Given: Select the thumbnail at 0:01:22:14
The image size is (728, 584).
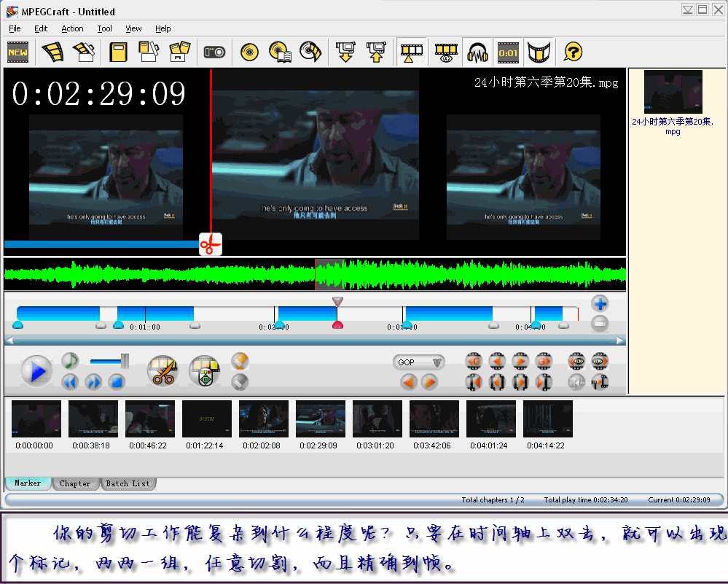Looking at the screenshot, I should click(207, 418).
